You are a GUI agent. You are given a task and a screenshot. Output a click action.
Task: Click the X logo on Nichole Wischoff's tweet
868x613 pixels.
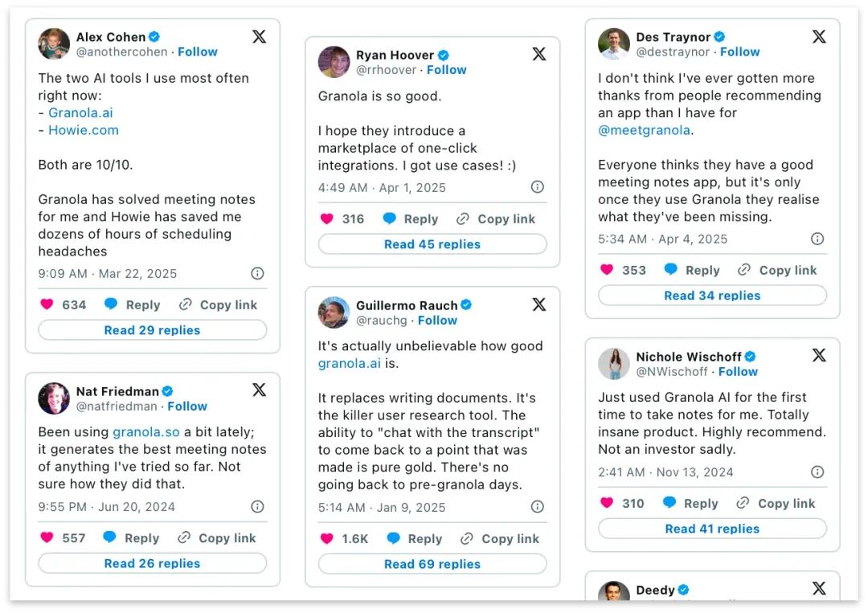(819, 355)
